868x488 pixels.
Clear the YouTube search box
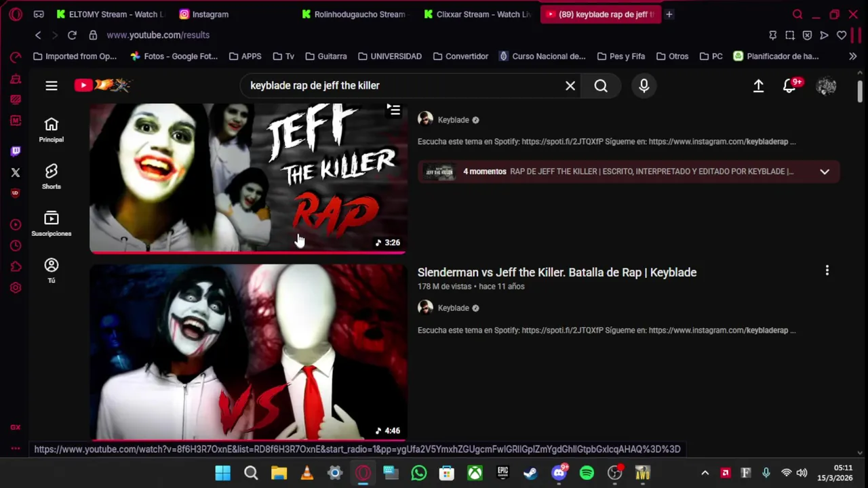(x=570, y=85)
